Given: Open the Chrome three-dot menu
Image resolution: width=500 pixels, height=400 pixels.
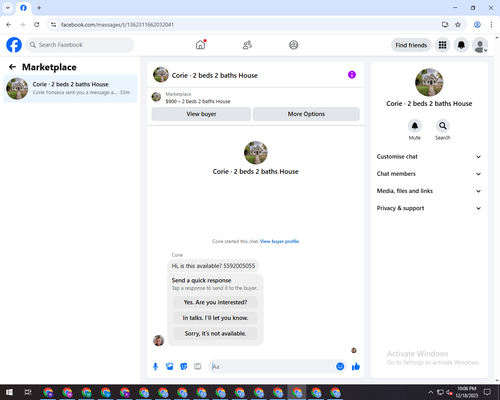Looking at the screenshot, I should [491, 25].
